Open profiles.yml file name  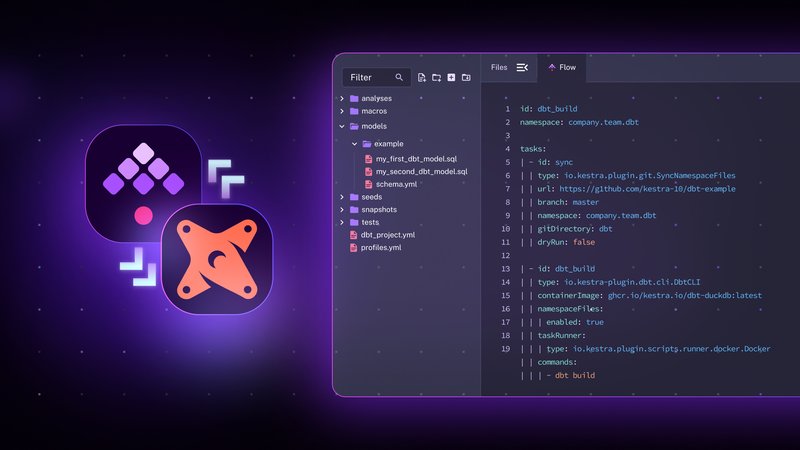pyautogui.click(x=381, y=248)
